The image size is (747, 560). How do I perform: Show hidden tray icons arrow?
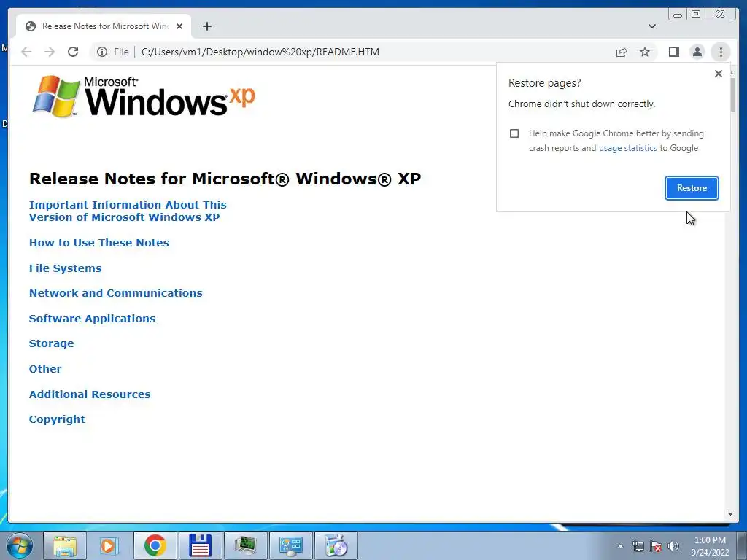(620, 546)
